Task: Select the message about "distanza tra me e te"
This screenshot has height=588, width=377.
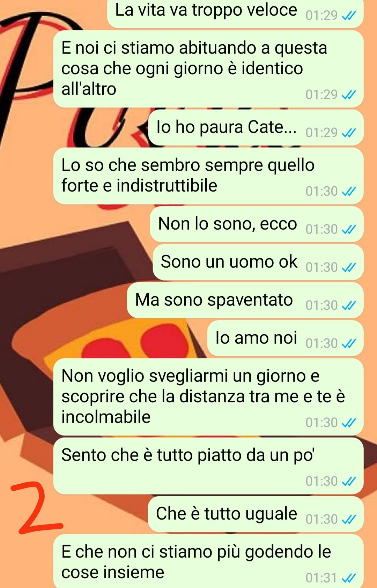Action: (x=208, y=397)
